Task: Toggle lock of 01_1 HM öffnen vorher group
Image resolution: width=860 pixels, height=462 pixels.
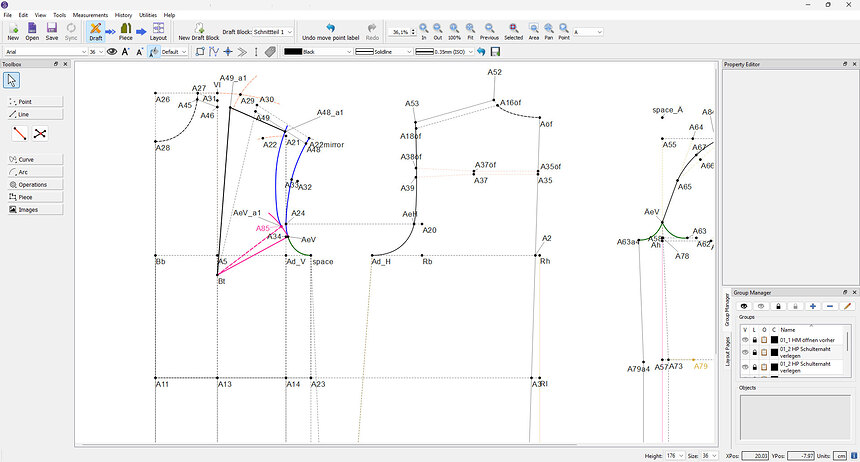Action: pos(754,340)
